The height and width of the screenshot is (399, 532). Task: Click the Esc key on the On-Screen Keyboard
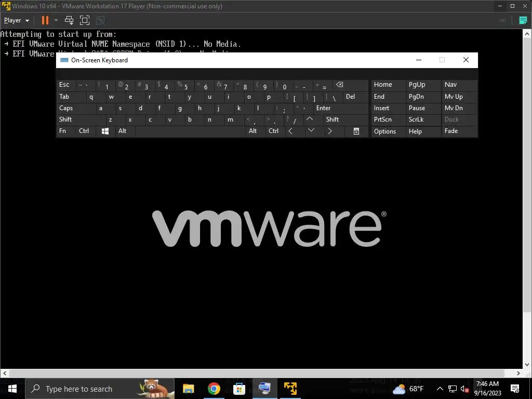66,85
